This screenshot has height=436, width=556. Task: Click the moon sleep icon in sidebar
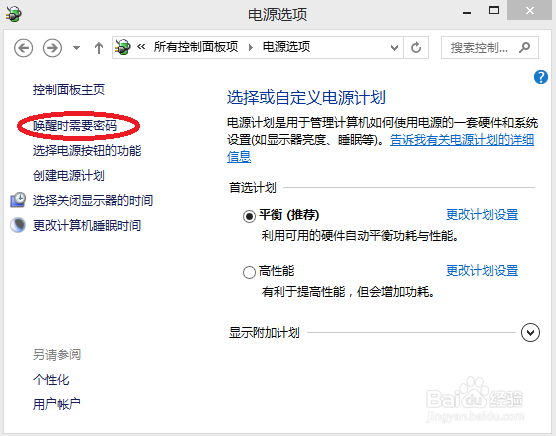click(18, 225)
